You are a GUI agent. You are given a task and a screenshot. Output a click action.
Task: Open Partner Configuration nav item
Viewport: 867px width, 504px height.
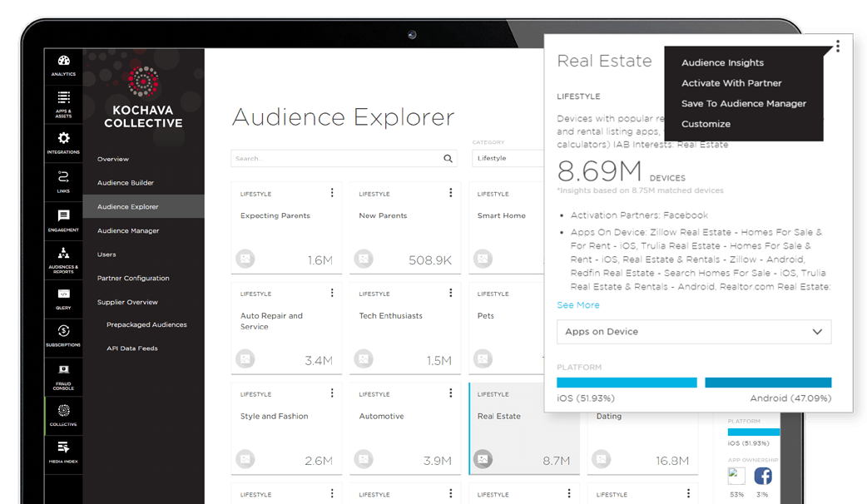click(133, 279)
